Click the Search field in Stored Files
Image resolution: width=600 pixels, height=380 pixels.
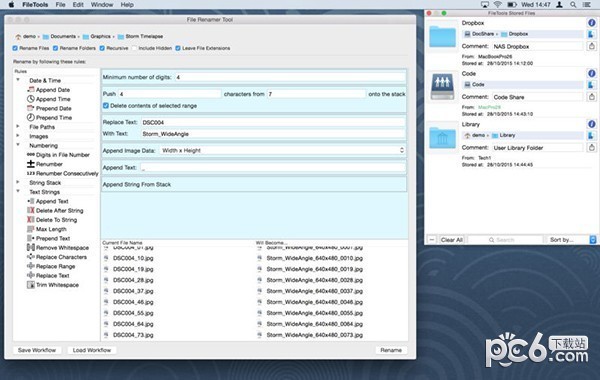click(505, 240)
